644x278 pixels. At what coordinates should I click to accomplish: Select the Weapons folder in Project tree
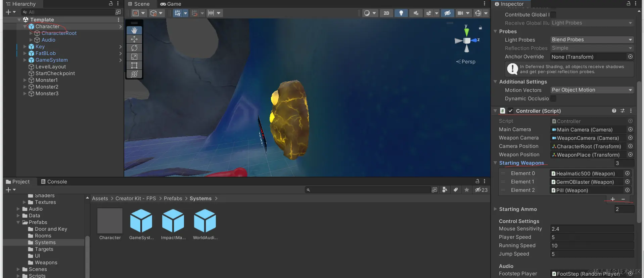tap(46, 263)
